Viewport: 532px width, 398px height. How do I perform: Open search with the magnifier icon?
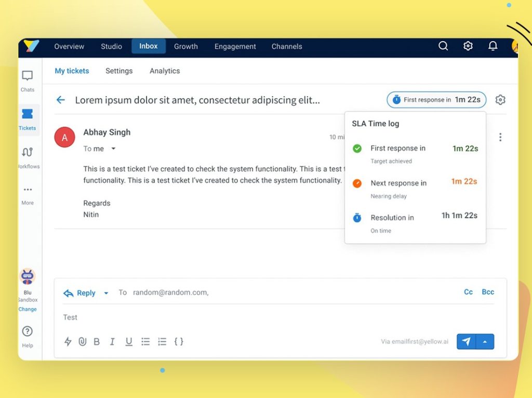443,46
